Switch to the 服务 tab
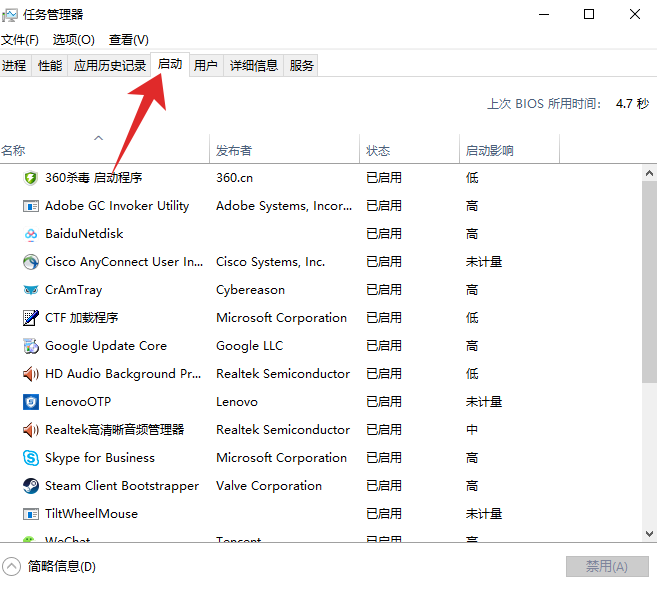The image size is (657, 591). click(301, 65)
